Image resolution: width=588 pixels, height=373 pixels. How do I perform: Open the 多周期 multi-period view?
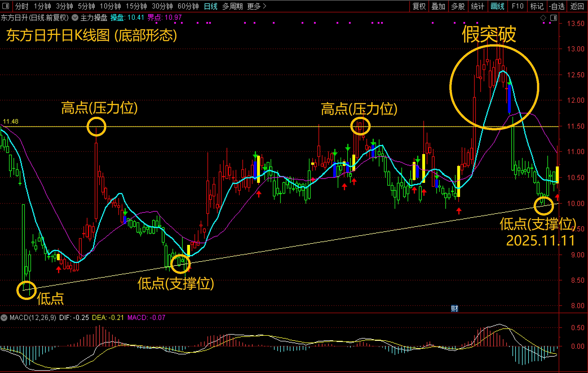click(x=233, y=6)
